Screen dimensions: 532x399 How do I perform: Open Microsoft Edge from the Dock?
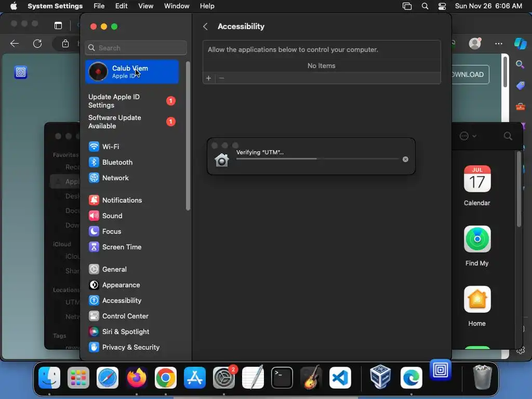411,378
